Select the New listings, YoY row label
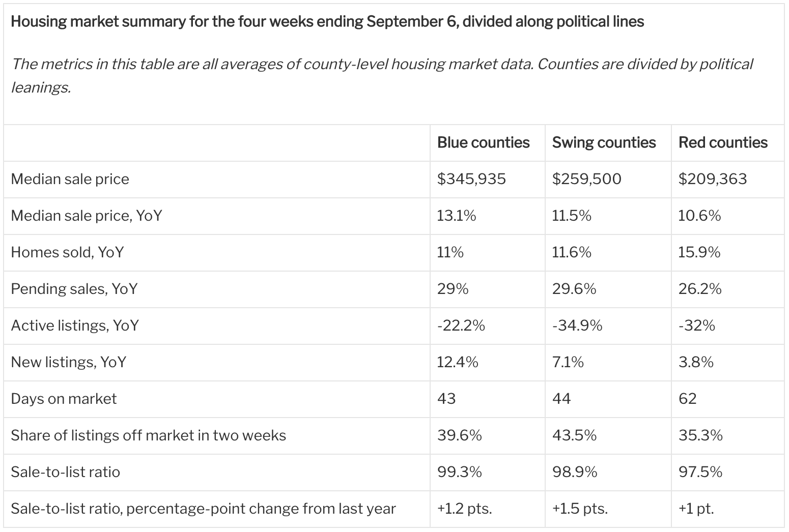The height and width of the screenshot is (532, 789). coord(69,362)
